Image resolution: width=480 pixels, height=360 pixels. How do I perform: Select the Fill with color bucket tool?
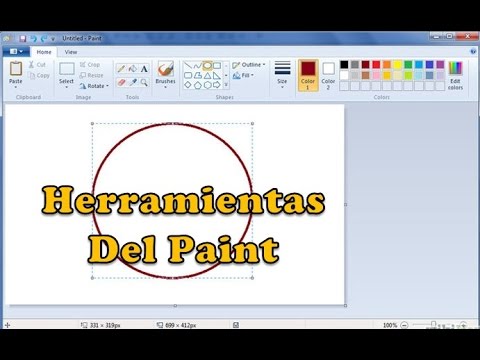point(133,69)
